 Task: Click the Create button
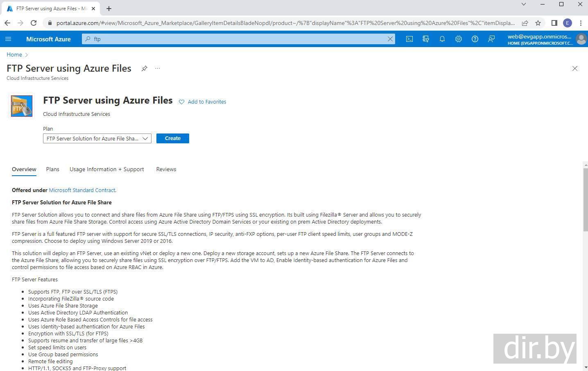172,138
